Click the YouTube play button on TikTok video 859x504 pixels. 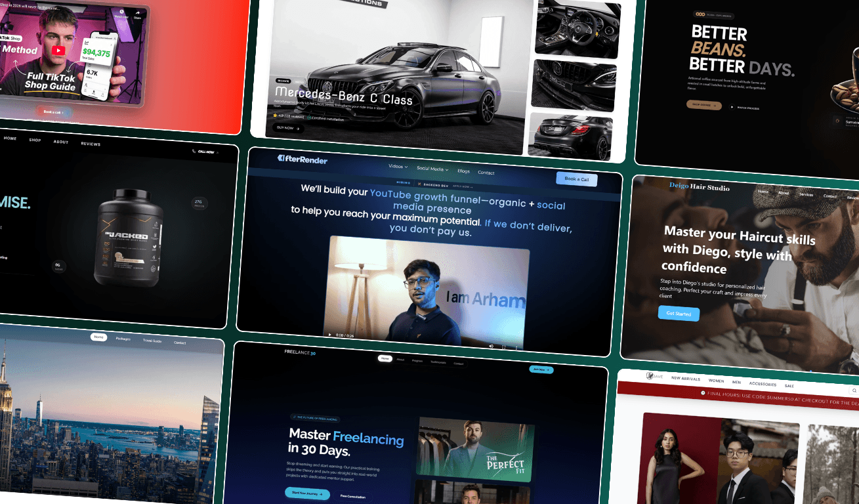[x=59, y=51]
